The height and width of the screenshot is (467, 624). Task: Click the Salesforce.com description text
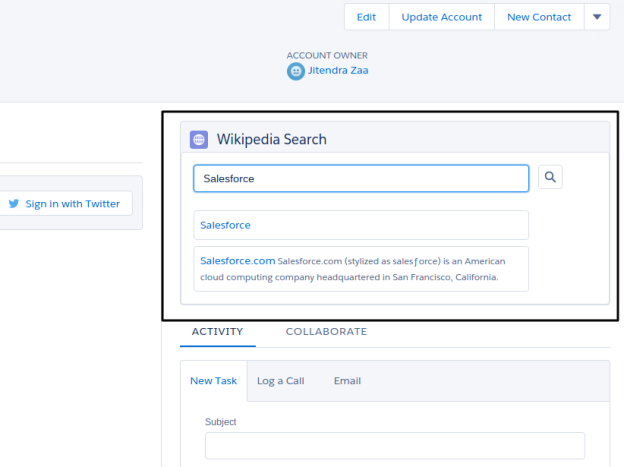352,270
